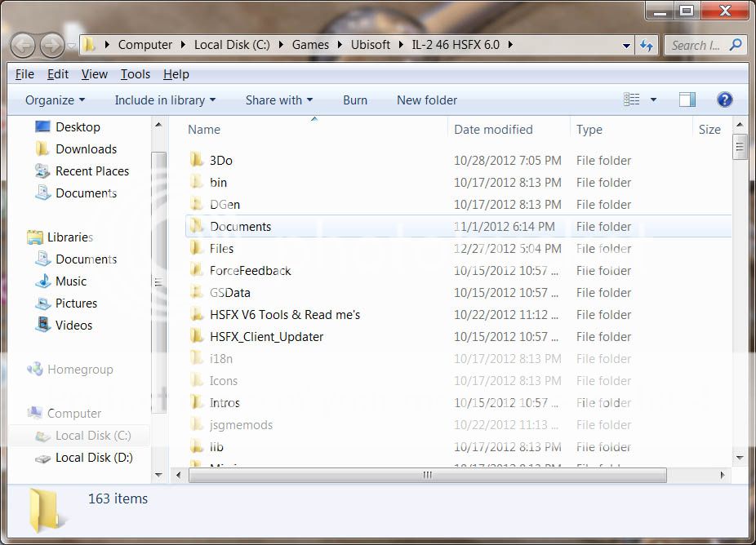Open the Organize dropdown menu

click(55, 100)
